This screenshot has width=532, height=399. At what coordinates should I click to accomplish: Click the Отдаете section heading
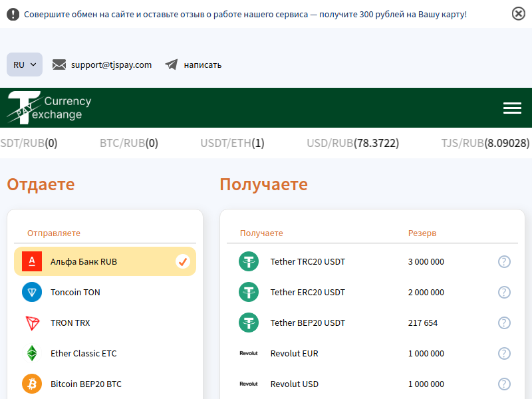click(41, 184)
